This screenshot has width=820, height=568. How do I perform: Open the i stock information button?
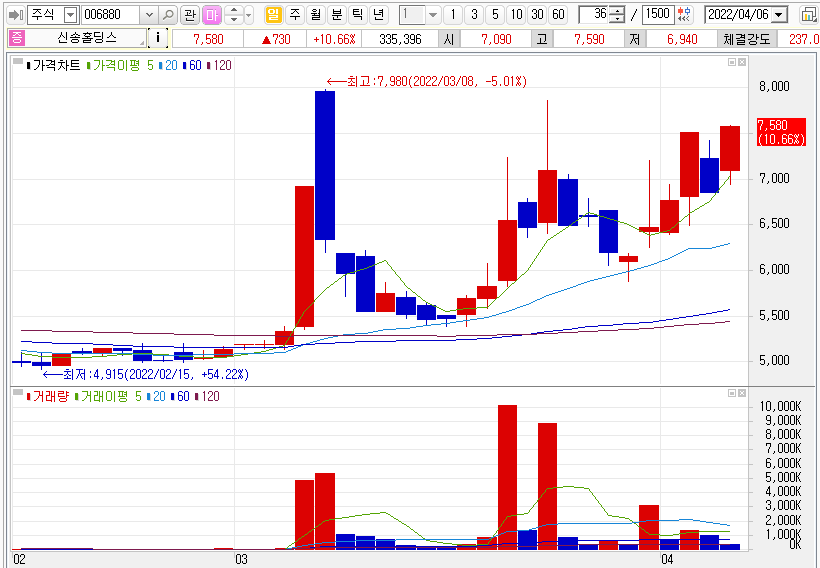157,38
